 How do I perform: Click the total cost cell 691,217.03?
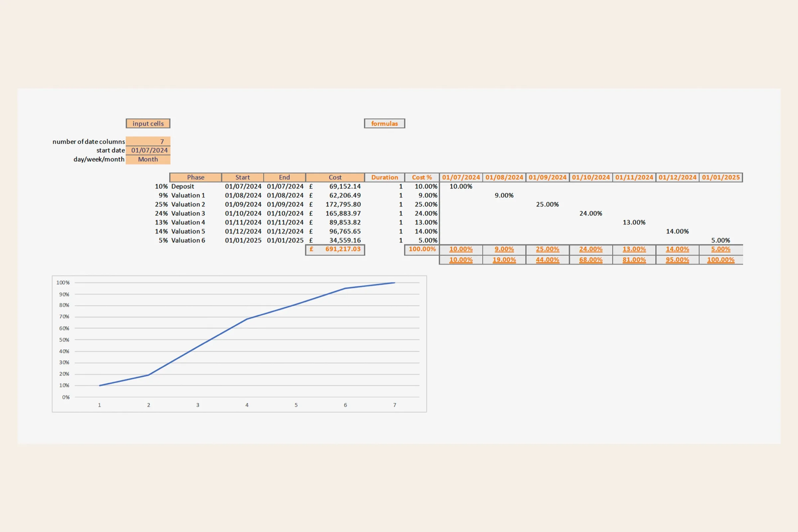[335, 249]
